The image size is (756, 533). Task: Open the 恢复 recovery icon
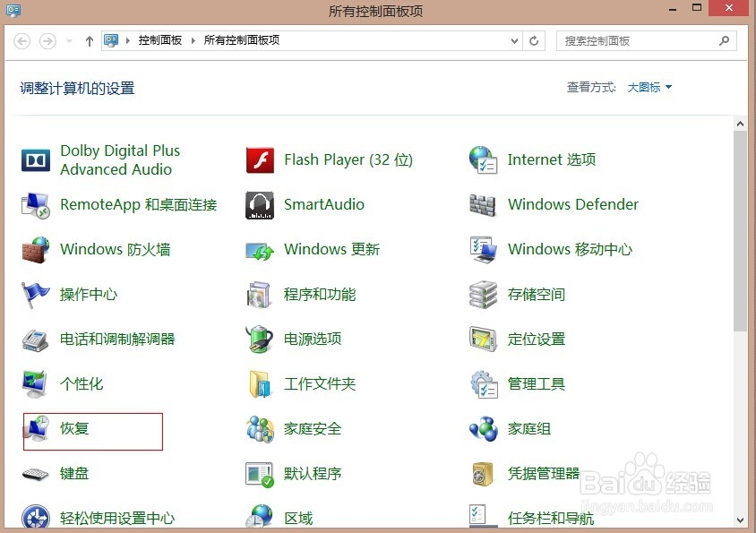tap(37, 428)
